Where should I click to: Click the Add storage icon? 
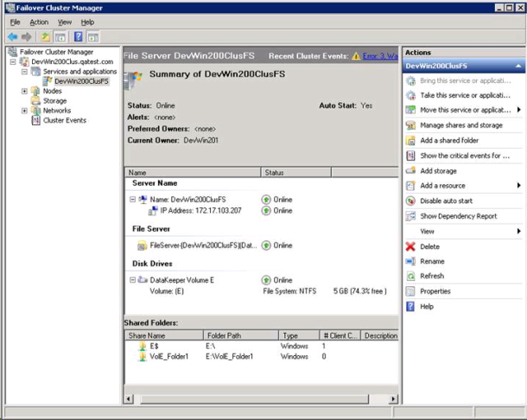tap(410, 170)
